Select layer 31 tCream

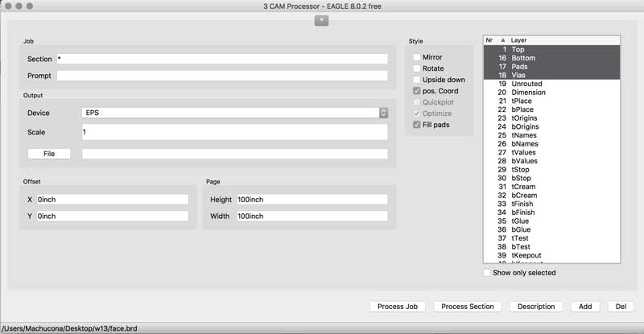552,187
